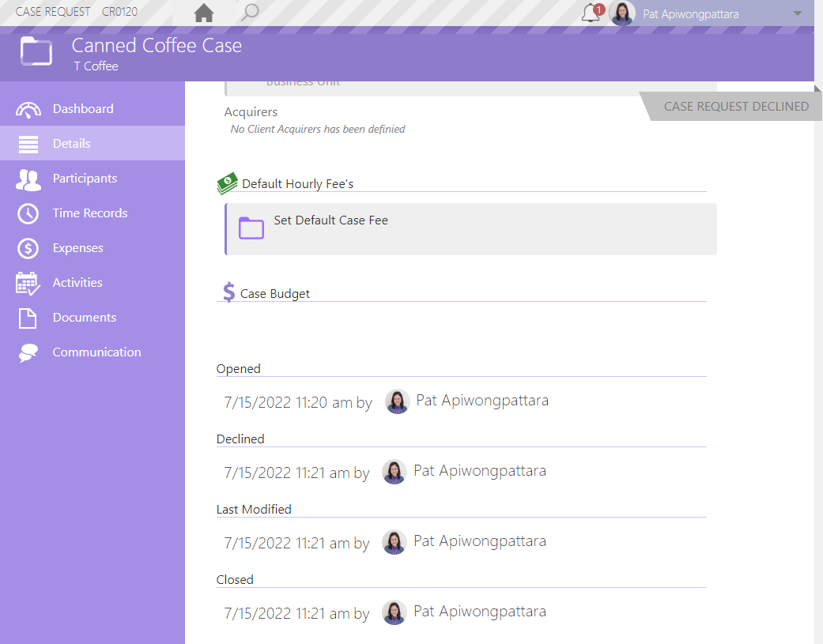This screenshot has width=823, height=644.
Task: Click the Dashboard gauge icon
Action: click(28, 109)
